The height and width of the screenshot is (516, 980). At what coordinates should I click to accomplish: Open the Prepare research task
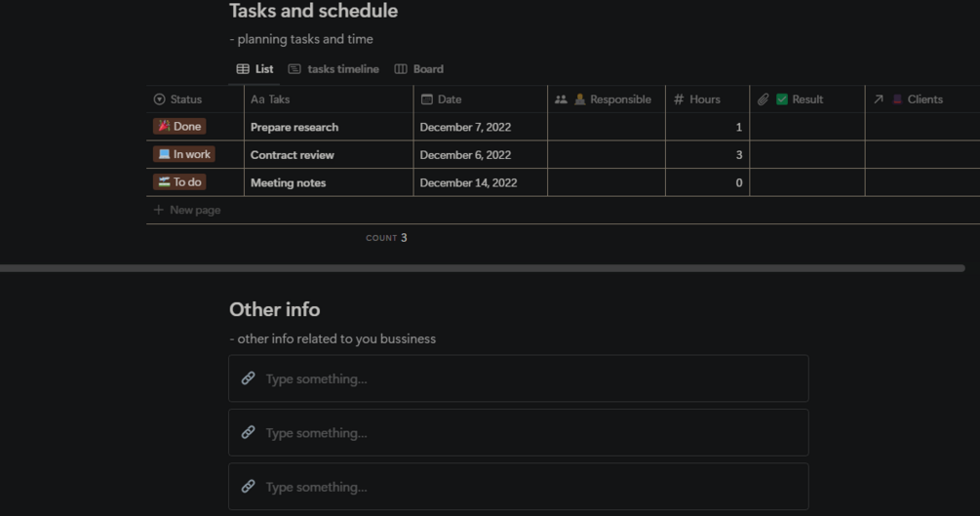294,127
